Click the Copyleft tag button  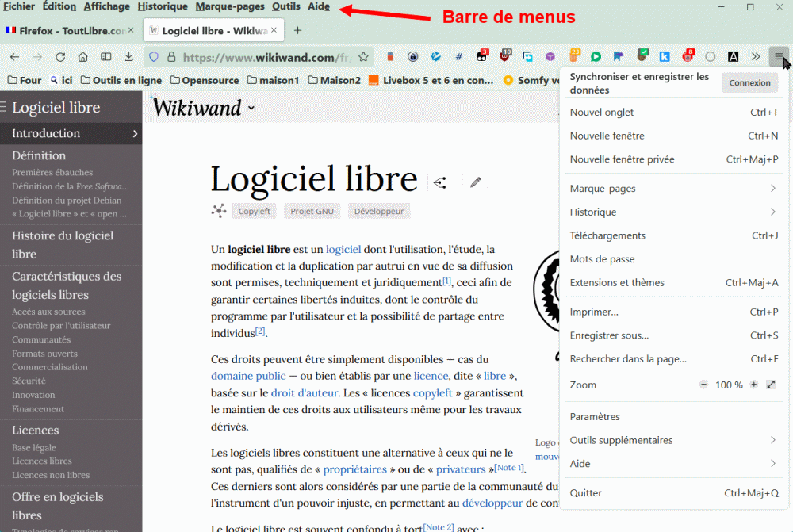pyautogui.click(x=255, y=211)
